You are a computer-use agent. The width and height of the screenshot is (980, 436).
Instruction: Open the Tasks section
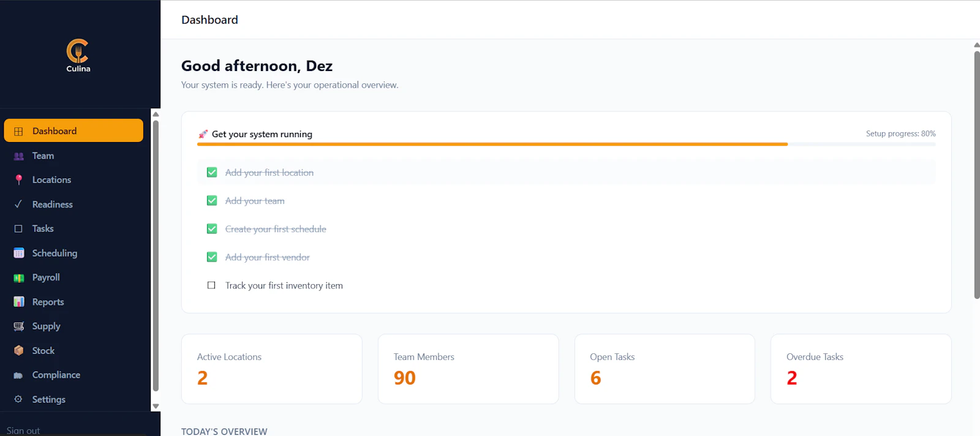click(73, 229)
